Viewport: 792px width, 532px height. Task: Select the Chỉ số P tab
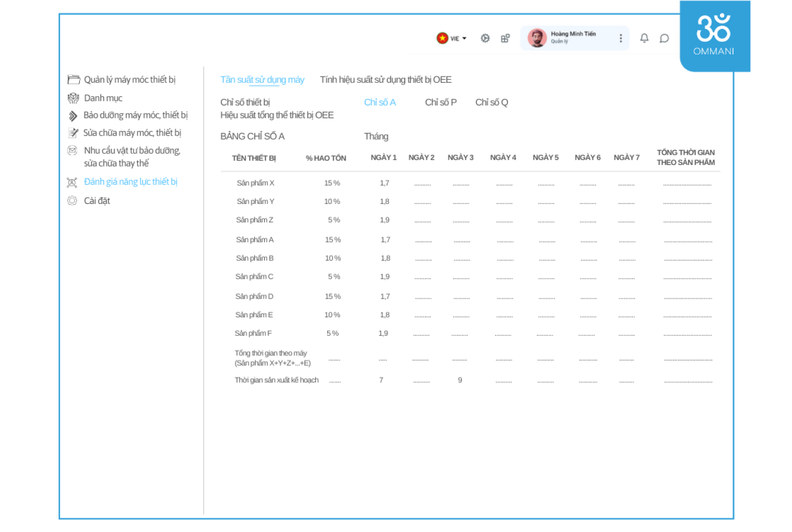pyautogui.click(x=441, y=102)
